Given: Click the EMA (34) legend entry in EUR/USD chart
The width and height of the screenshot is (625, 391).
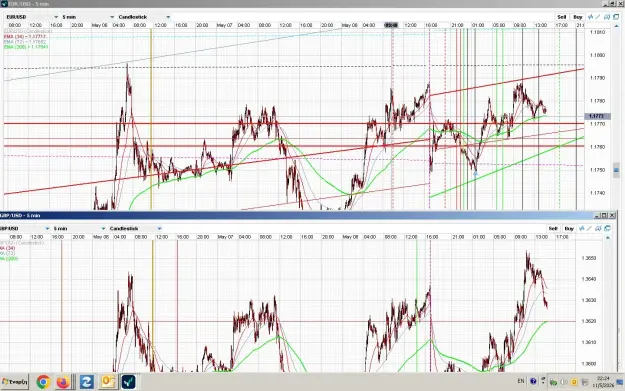Looking at the screenshot, I should 25,37.
